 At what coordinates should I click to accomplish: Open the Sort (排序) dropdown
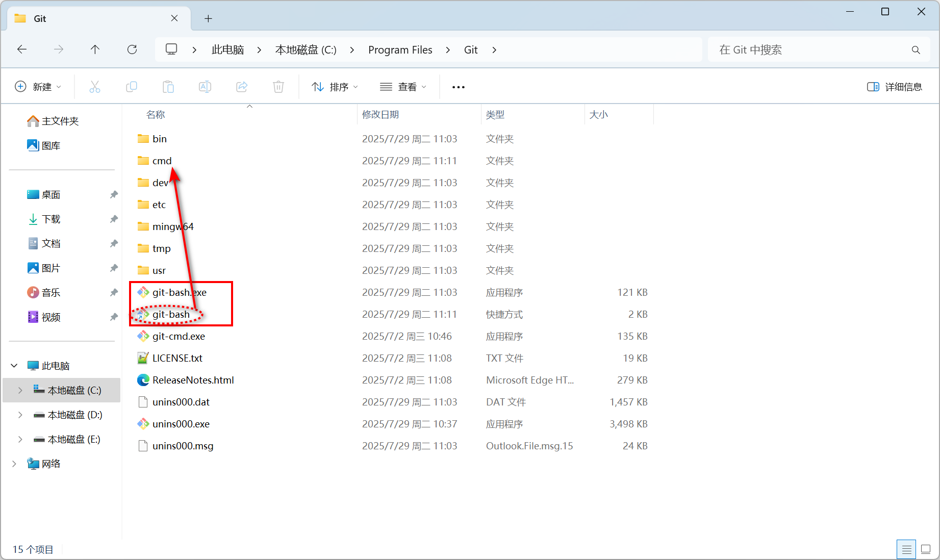coord(335,87)
